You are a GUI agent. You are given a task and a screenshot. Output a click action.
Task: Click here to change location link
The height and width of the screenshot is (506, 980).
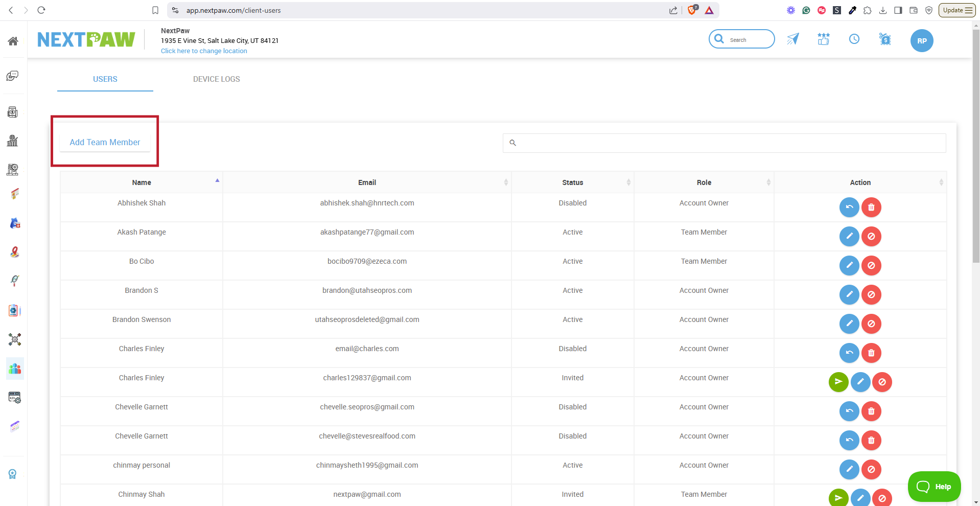click(x=204, y=51)
